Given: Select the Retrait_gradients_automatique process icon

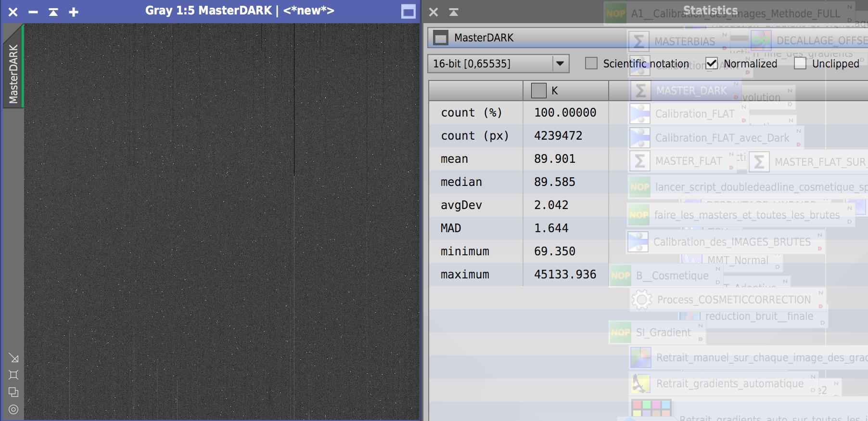Looking at the screenshot, I should [641, 383].
